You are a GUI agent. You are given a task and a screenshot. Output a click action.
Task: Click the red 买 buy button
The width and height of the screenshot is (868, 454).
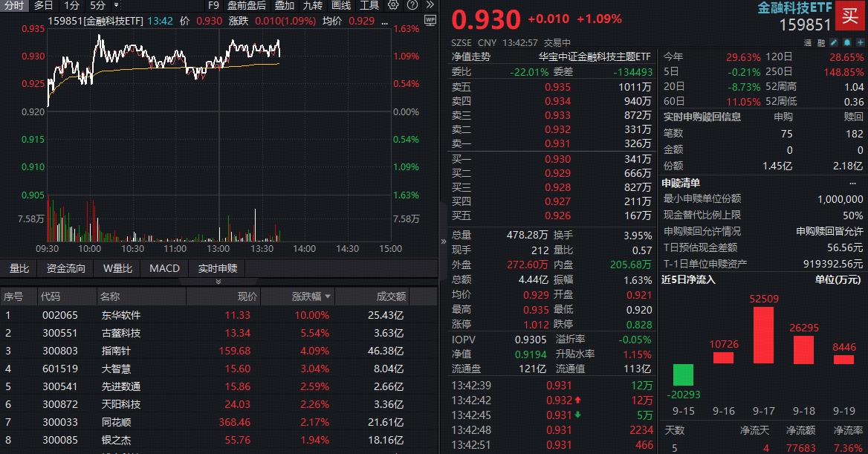point(849,16)
